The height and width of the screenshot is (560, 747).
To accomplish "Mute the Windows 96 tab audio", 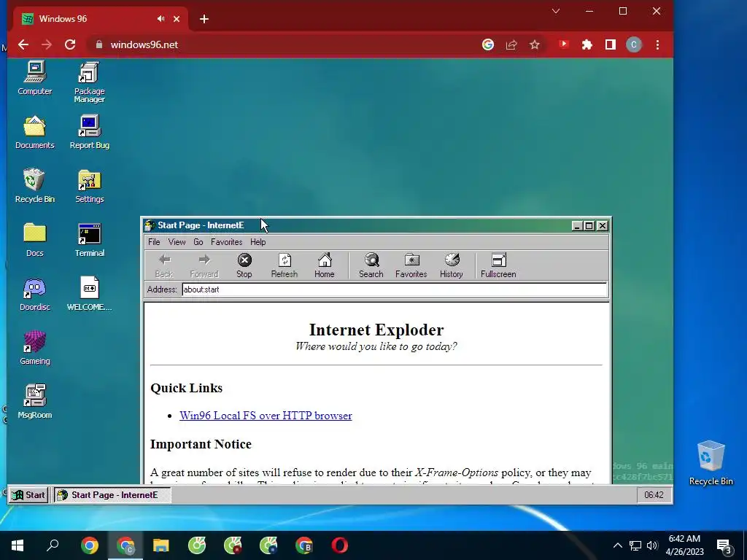I will 161,18.
